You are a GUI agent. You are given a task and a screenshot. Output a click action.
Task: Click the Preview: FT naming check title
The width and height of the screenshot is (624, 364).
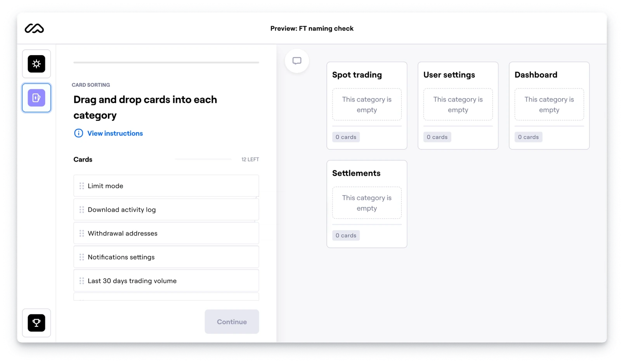312,28
